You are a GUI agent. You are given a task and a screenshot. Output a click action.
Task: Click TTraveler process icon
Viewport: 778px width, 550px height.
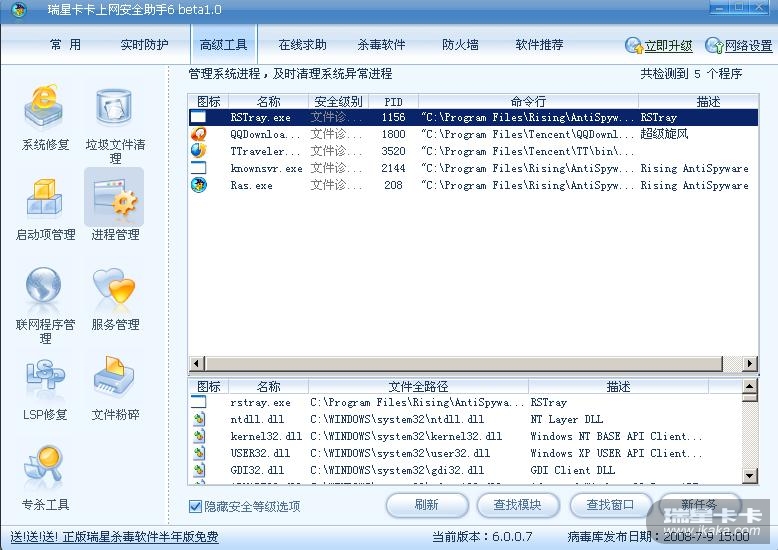pos(198,151)
